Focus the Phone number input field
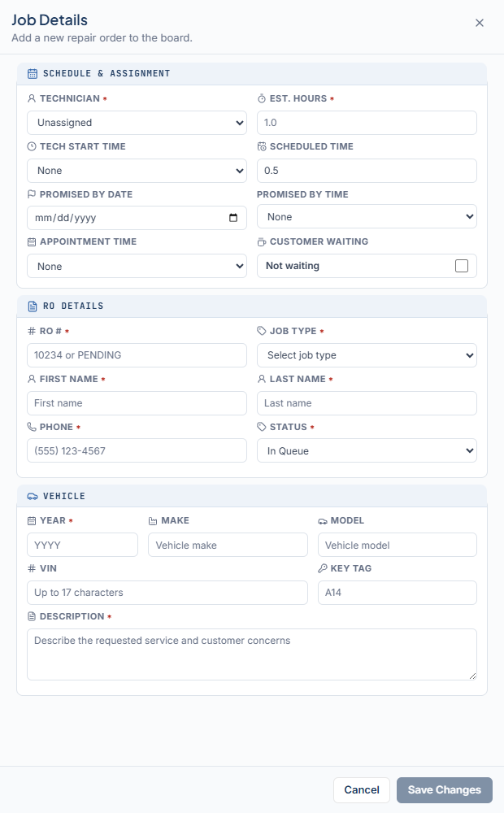The image size is (504, 813). point(137,450)
